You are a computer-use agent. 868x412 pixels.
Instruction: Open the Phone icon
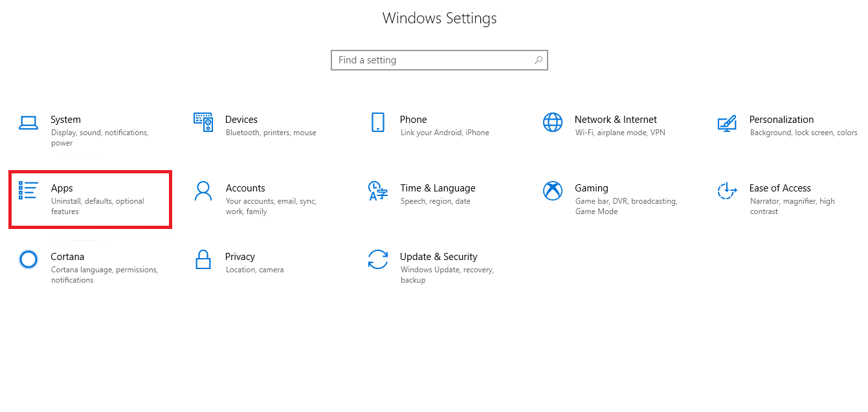click(x=378, y=122)
